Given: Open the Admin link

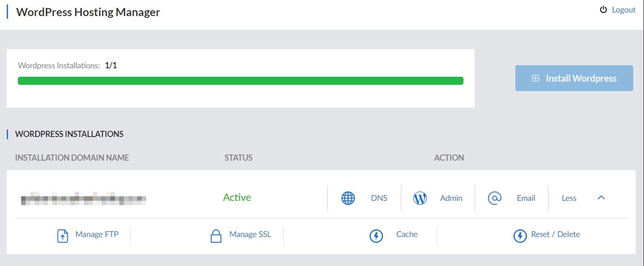Looking at the screenshot, I should tap(451, 198).
